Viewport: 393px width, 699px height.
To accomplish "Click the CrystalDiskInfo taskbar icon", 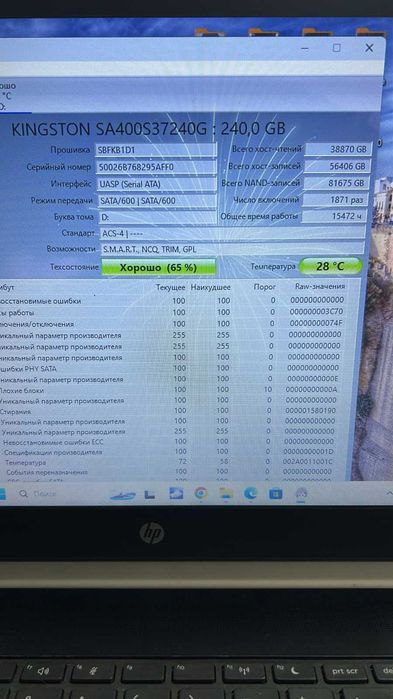I will (x=302, y=493).
